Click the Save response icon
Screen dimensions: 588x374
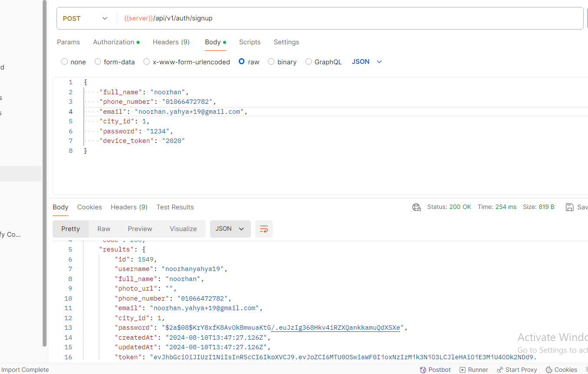(x=569, y=207)
